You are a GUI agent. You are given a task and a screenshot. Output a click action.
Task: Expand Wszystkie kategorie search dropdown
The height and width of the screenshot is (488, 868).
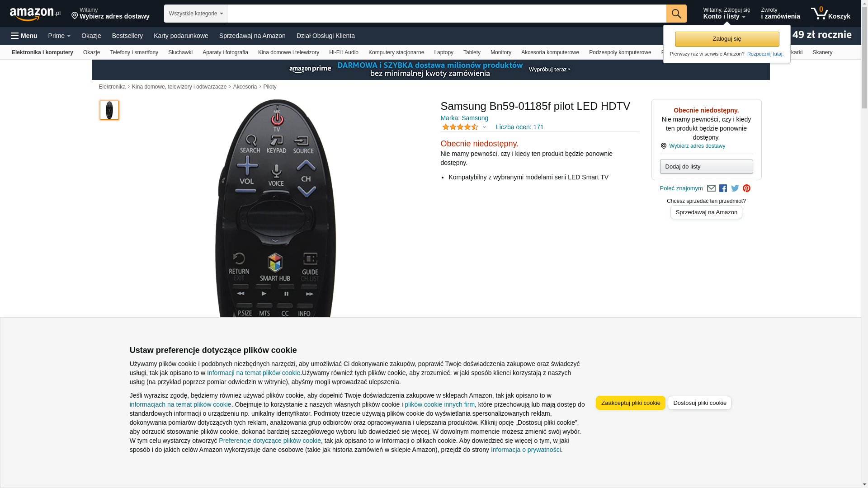196,14
